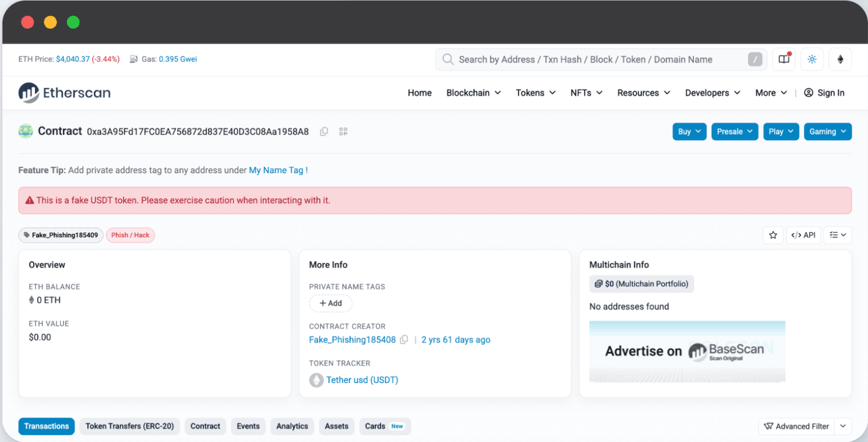The width and height of the screenshot is (868, 442).
Task: Add contract to watchlist star icon
Action: point(773,235)
